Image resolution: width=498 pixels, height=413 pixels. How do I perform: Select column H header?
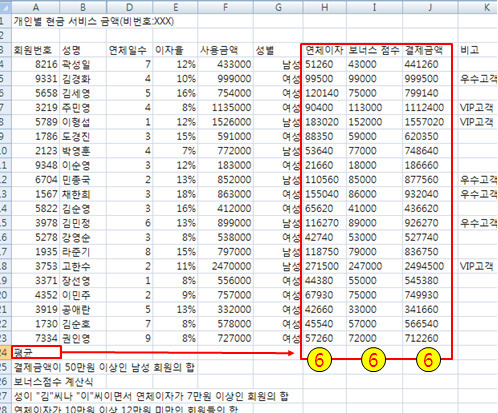[324, 7]
